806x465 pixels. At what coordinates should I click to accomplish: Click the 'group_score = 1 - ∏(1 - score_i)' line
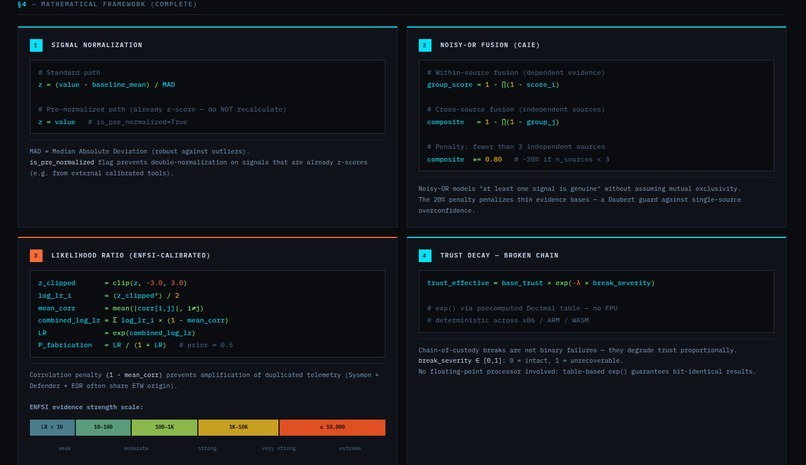[493, 85]
